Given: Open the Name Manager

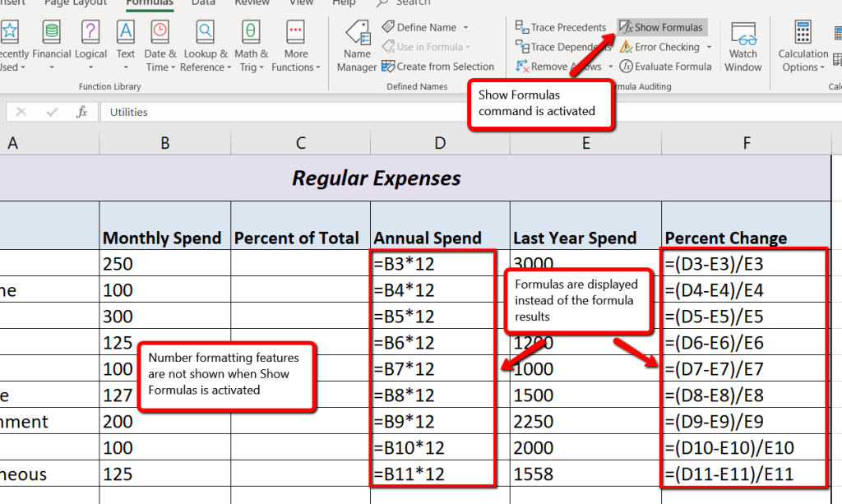Looking at the screenshot, I should (x=357, y=45).
